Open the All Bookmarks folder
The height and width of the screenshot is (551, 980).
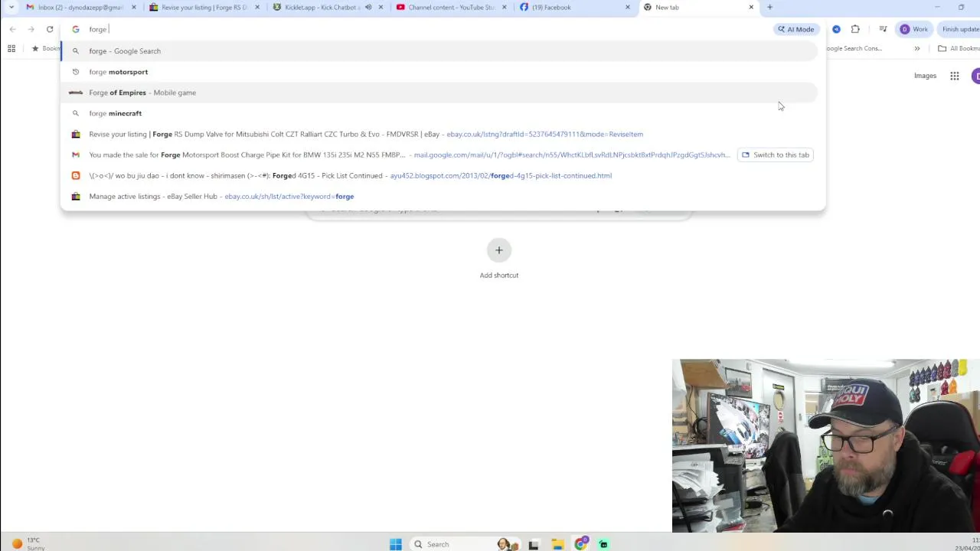point(959,48)
